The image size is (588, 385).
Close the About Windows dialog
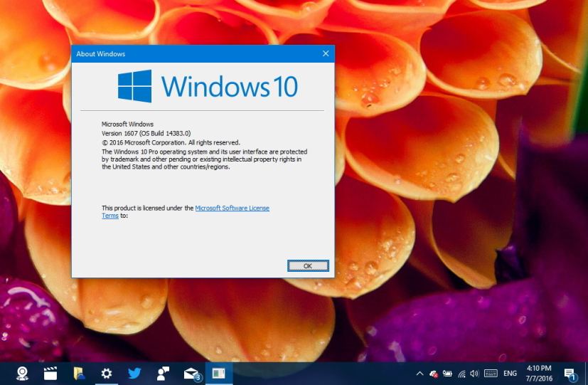[x=326, y=53]
